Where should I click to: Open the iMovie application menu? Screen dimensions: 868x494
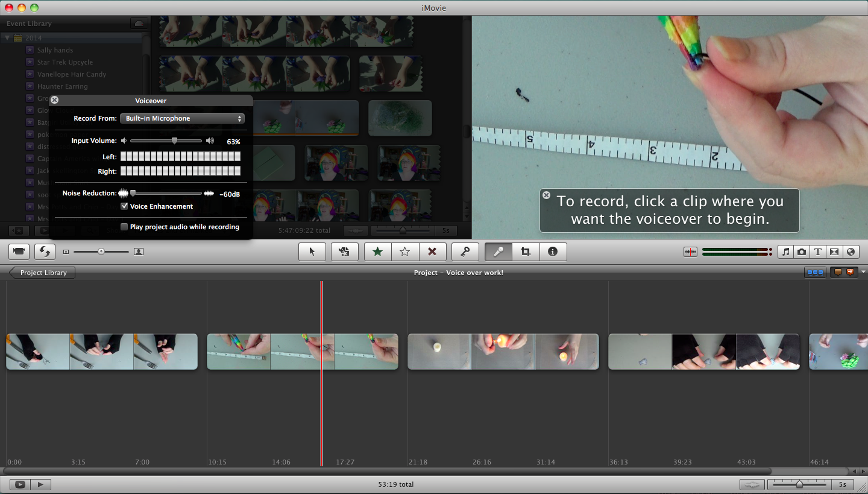[x=434, y=8]
